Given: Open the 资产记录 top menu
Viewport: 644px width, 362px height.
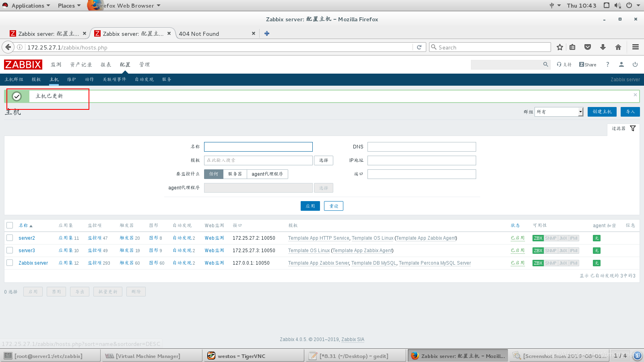Looking at the screenshot, I should [x=81, y=64].
